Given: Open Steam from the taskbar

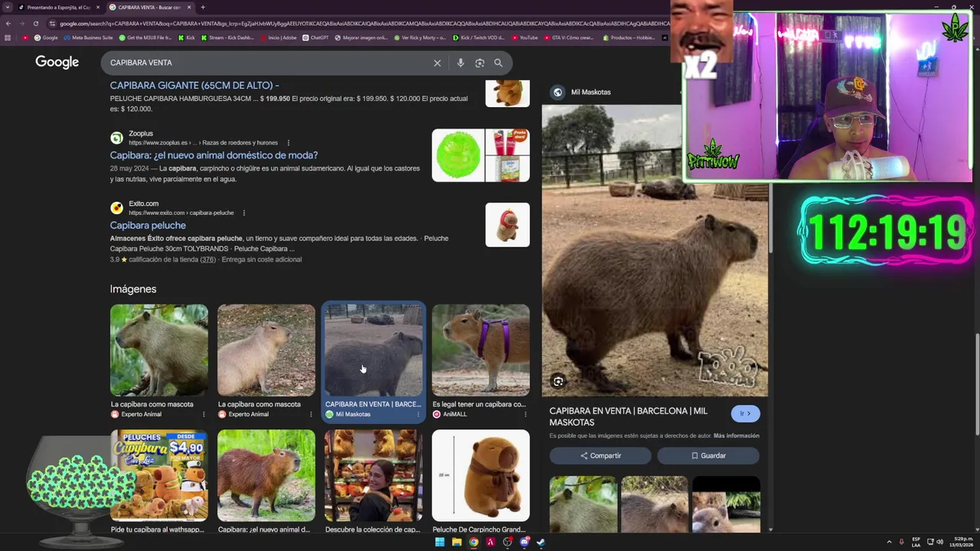Looking at the screenshot, I should coord(541,542).
